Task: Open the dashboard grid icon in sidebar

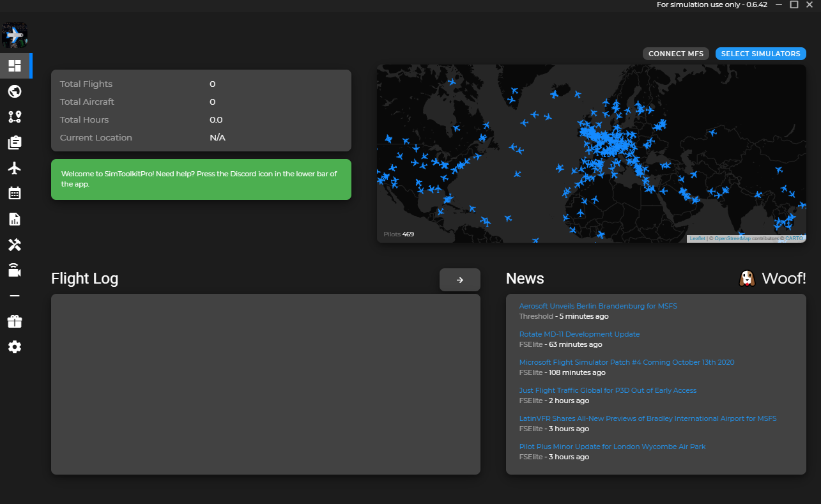Action: coord(15,66)
